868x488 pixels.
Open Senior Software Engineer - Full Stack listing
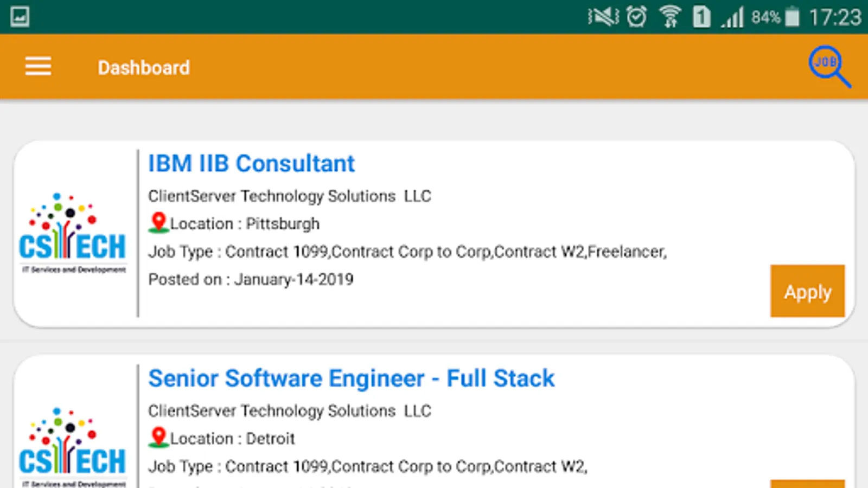pos(351,378)
